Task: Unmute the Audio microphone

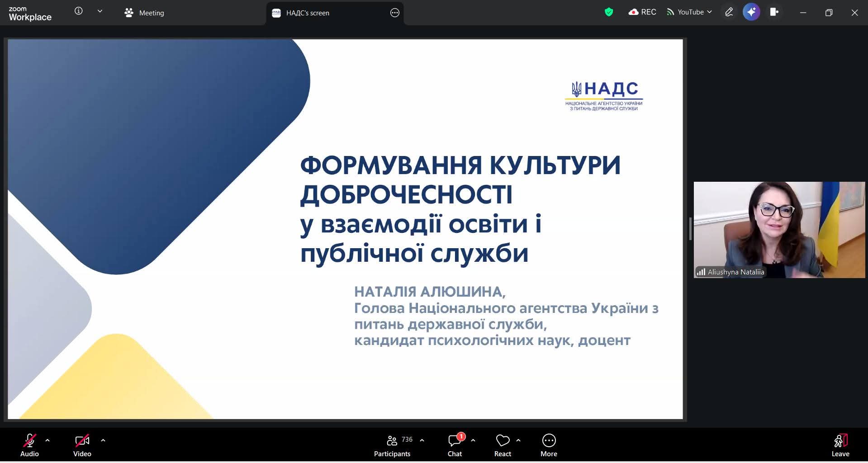Action: (30, 445)
